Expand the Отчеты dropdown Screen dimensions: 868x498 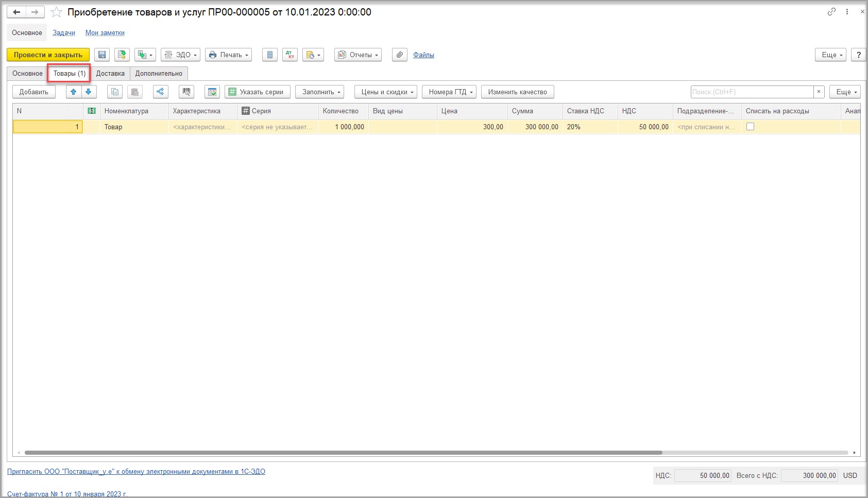click(x=358, y=55)
